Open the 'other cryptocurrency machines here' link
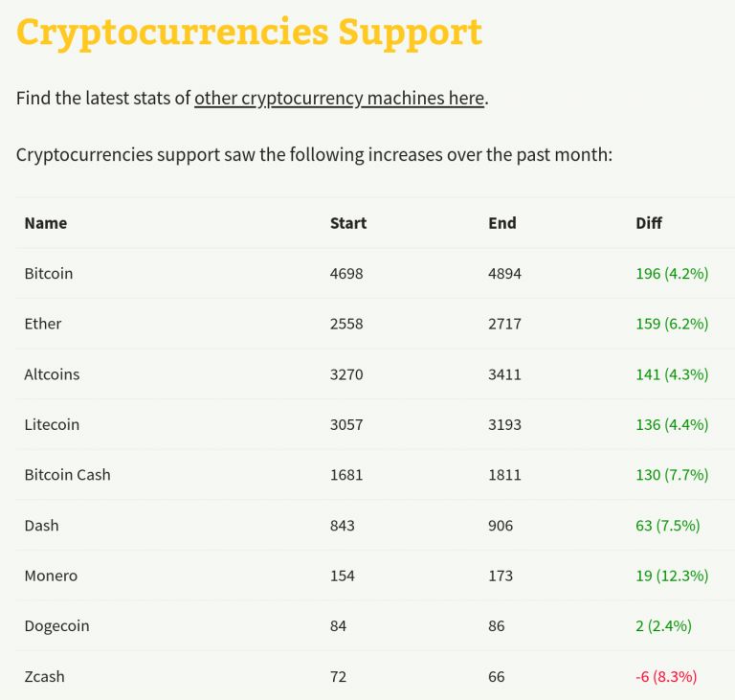This screenshot has width=735, height=700. point(340,99)
